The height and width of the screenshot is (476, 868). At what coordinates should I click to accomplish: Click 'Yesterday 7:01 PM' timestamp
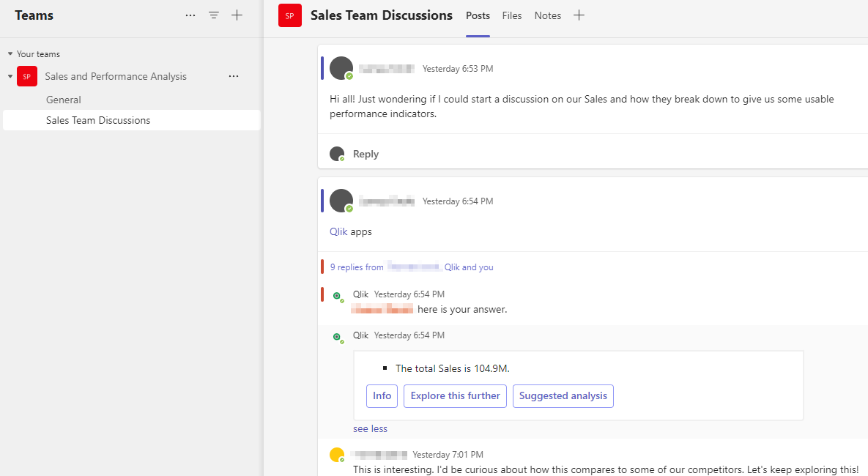pyautogui.click(x=448, y=455)
